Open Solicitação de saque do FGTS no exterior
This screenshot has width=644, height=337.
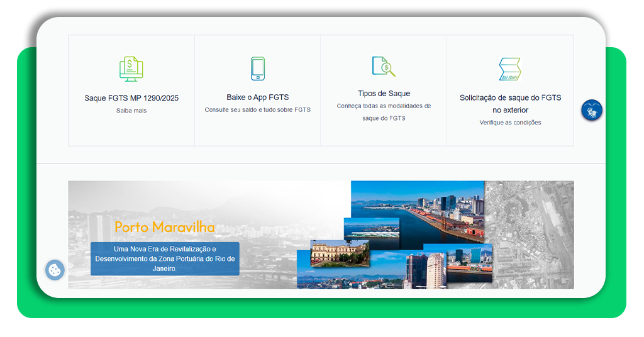coord(510,104)
